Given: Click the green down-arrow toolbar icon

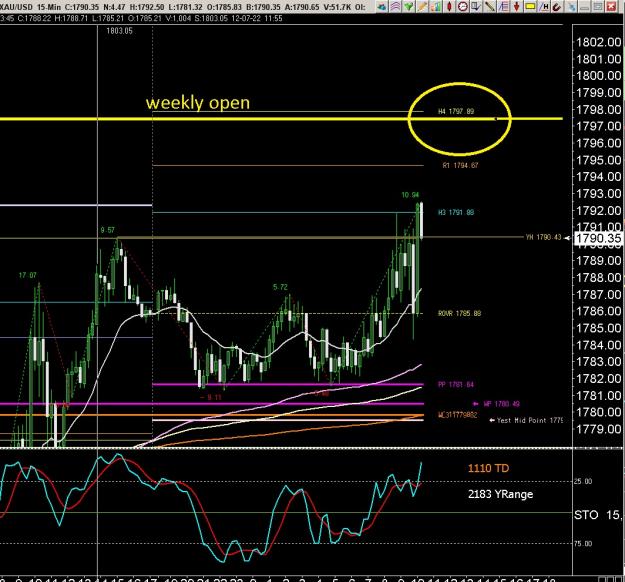Looking at the screenshot, I should pos(409,6).
